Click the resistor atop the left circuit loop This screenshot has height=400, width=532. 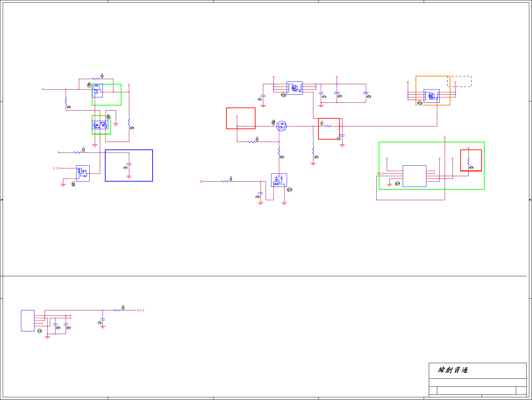point(96,79)
